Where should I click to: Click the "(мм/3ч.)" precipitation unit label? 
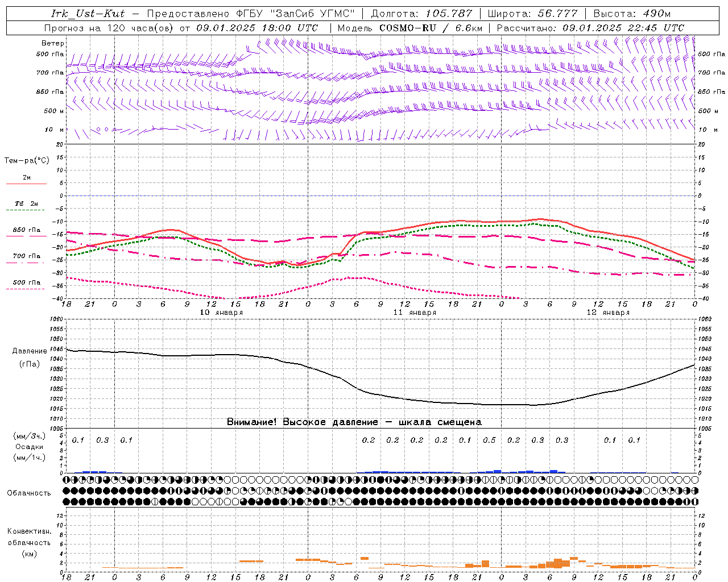[30, 436]
